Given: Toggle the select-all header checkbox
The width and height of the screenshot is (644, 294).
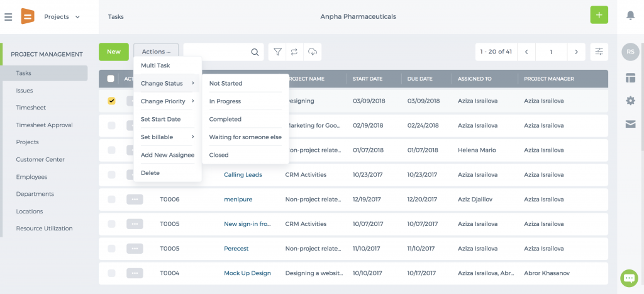Looking at the screenshot, I should tap(111, 79).
